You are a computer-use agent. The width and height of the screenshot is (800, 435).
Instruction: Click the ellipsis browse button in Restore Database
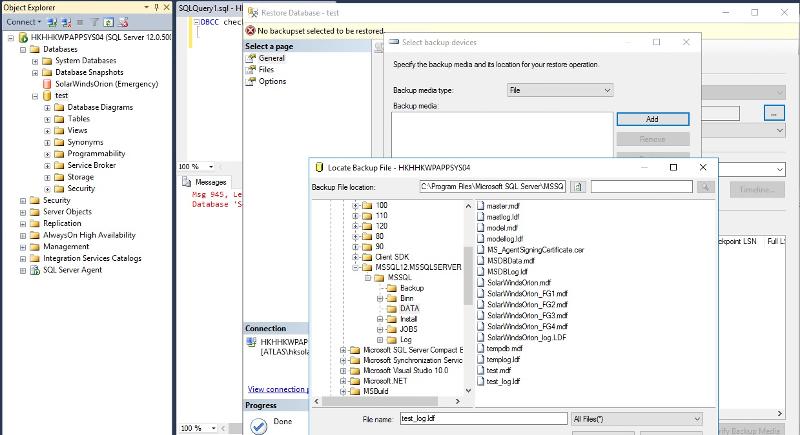pyautogui.click(x=773, y=113)
